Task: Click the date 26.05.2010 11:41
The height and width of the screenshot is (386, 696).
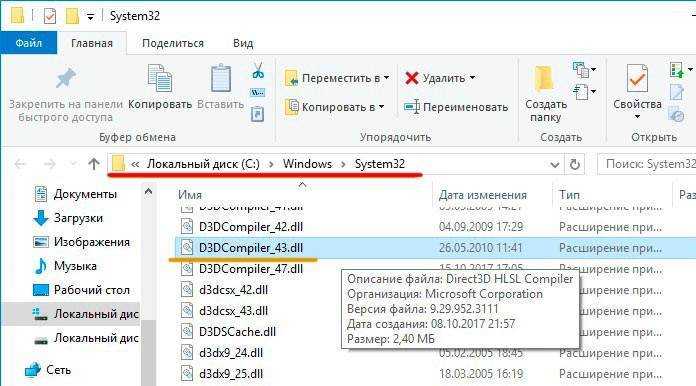Action: (x=481, y=248)
